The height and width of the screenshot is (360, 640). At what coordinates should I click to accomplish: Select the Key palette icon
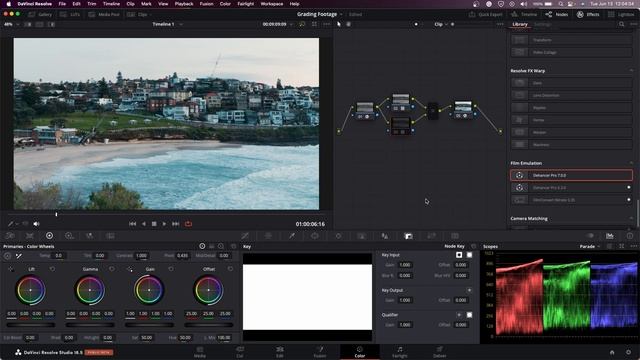(x=408, y=236)
